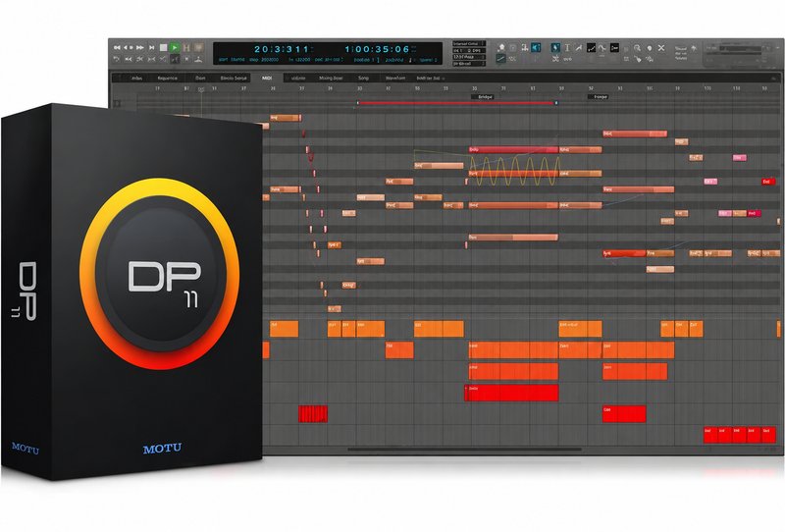
Task: Select the Zoom magnifier tool
Action: (x=637, y=47)
